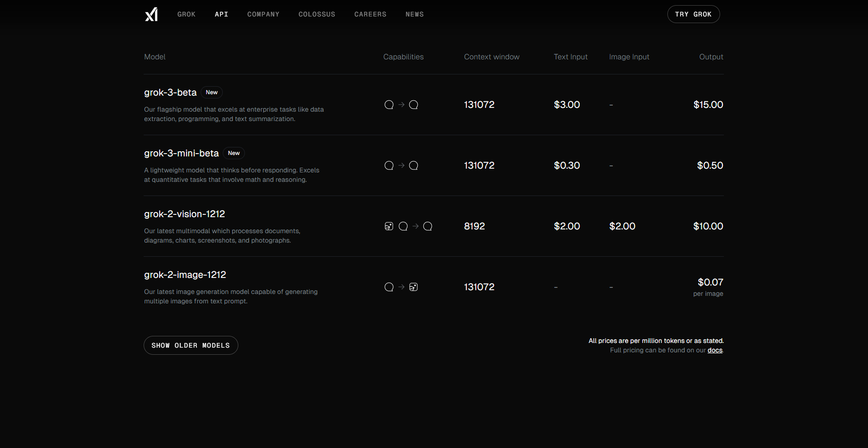
Task: Click the 131072 context value for grok-3-mini-beta
Action: (479, 165)
